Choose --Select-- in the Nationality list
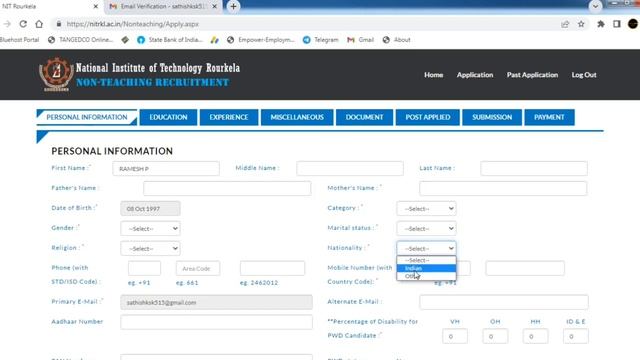The width and height of the screenshot is (640, 360). [426, 260]
